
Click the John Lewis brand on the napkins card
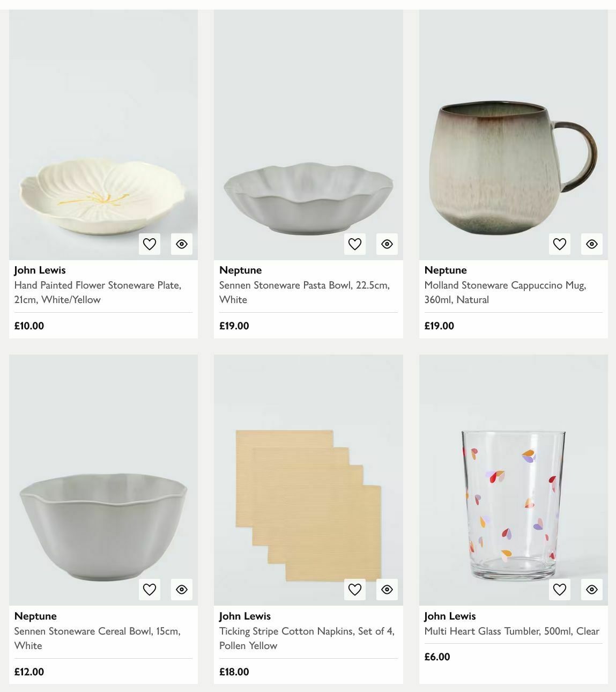coord(244,616)
